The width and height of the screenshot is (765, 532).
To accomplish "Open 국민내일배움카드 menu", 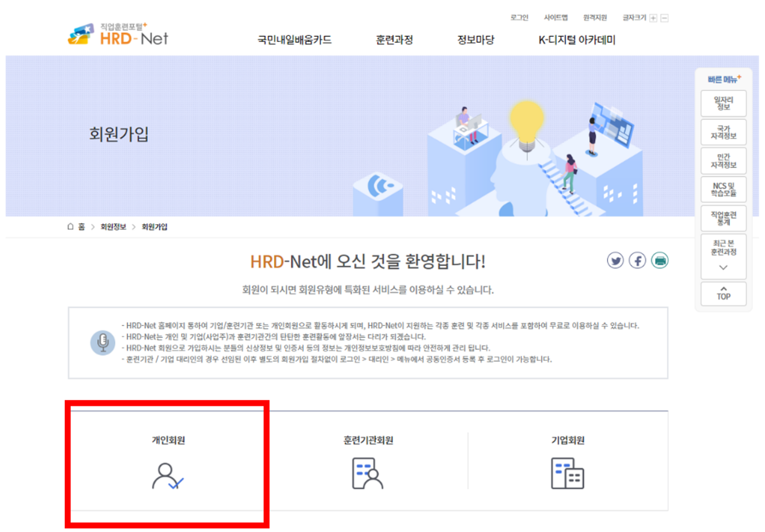I will pyautogui.click(x=295, y=40).
